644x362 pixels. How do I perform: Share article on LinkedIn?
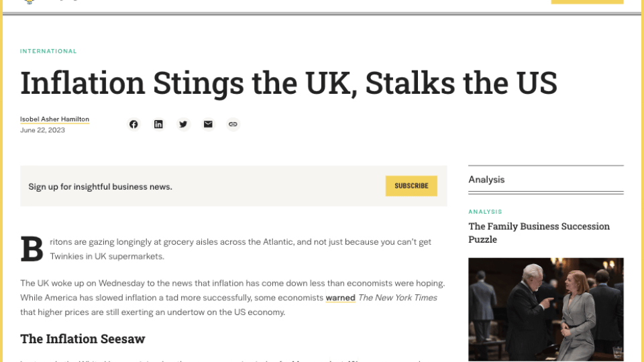(158, 125)
